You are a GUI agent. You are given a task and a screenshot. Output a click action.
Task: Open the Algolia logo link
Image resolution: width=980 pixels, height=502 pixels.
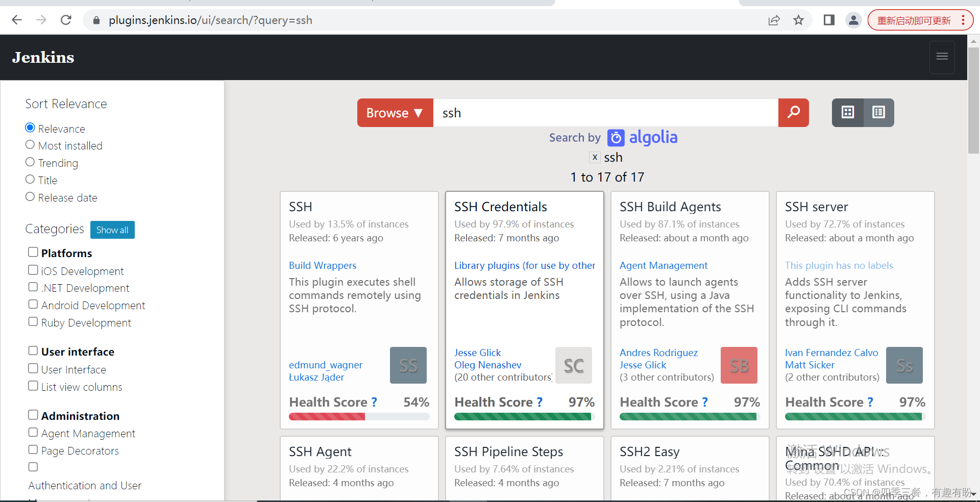[x=643, y=137]
